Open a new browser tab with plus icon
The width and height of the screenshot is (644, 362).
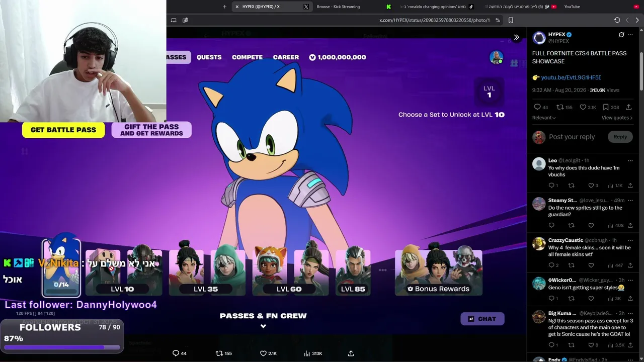224,7
